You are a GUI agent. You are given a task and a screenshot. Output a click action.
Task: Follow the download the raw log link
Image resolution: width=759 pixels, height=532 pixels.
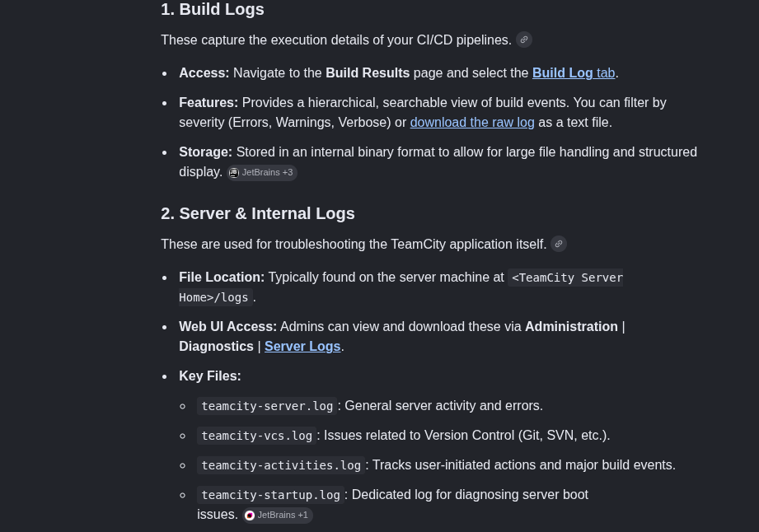[472, 123]
